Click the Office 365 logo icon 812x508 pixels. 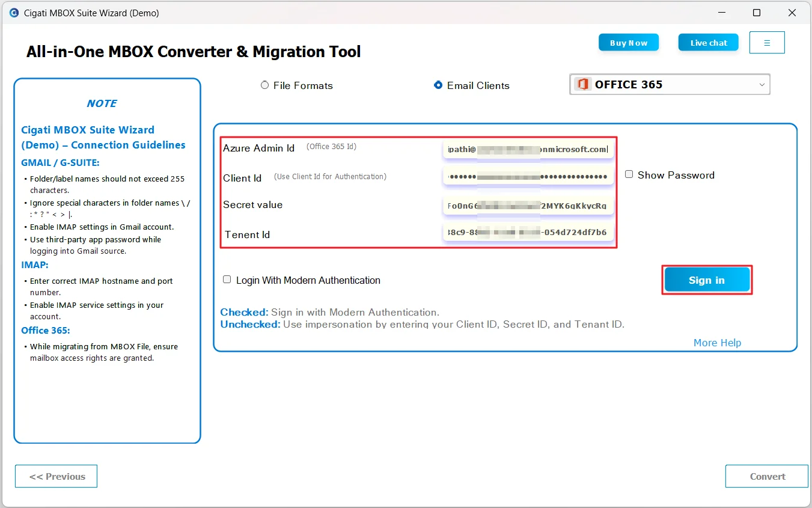tap(582, 85)
